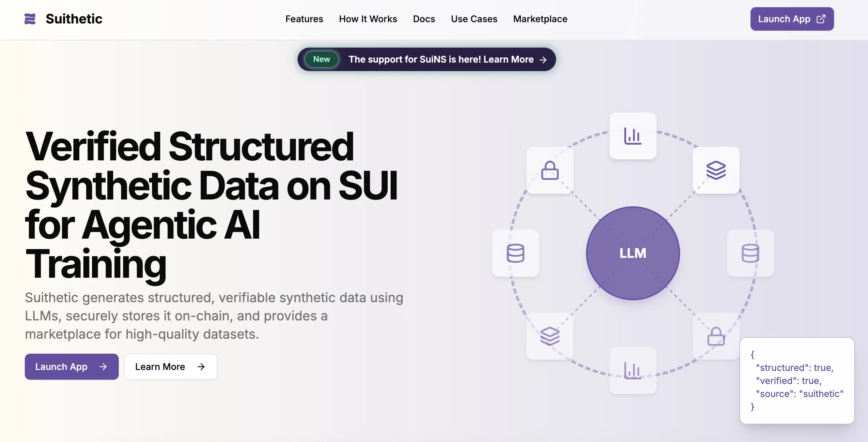Viewport: 868px width, 442px height.
Task: Open the Marketplace nav link
Action: (x=540, y=19)
